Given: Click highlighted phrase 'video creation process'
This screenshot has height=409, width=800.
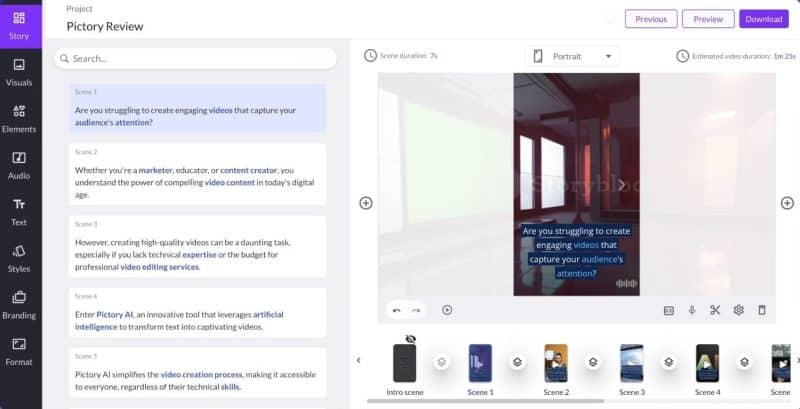Looking at the screenshot, I should click(202, 374).
